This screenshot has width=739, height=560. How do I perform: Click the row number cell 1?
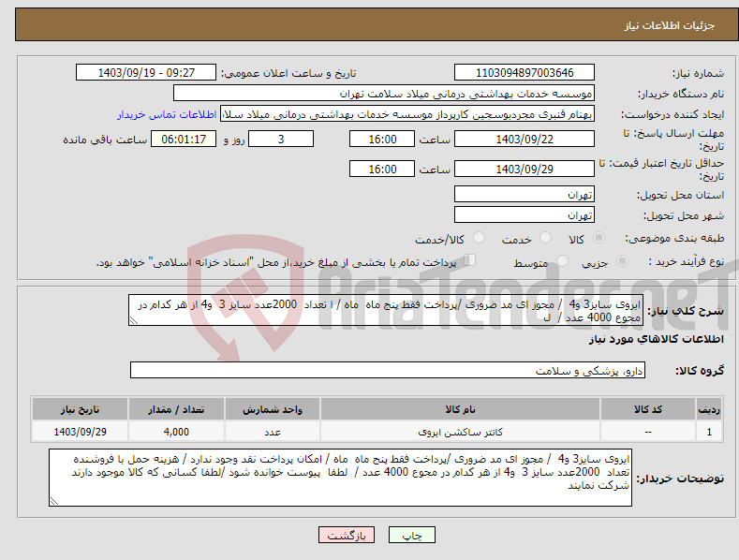709,432
